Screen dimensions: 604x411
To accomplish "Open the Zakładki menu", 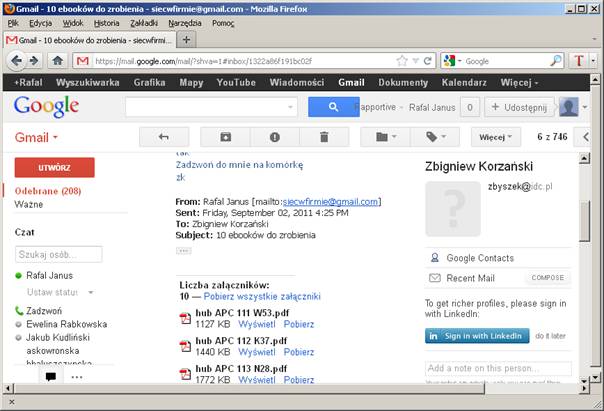I will tap(144, 23).
